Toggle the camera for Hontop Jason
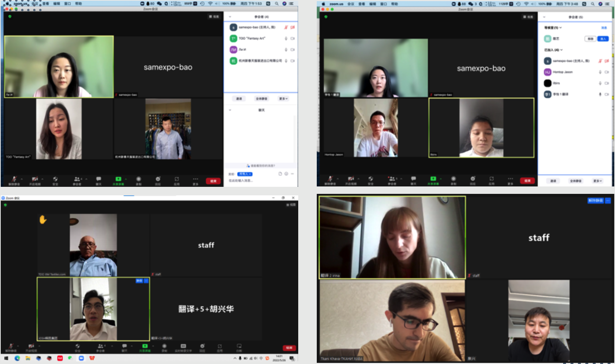The width and height of the screenshot is (615, 364). tap(607, 72)
